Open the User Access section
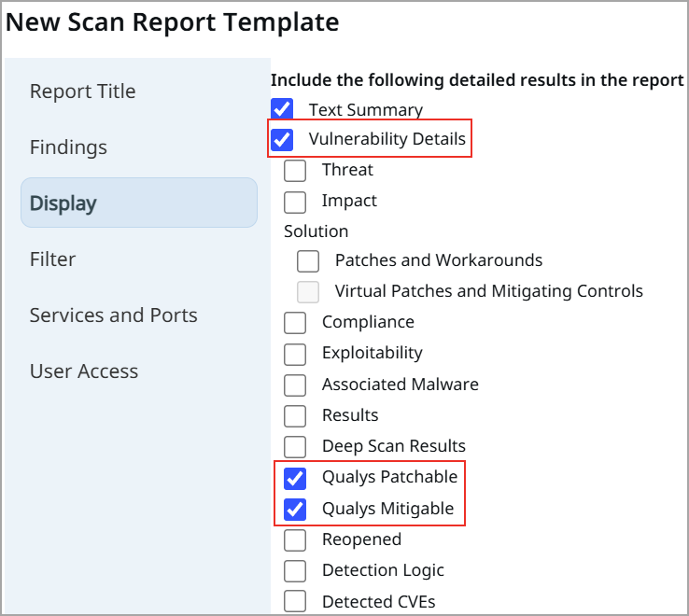This screenshot has width=689, height=616. [83, 371]
